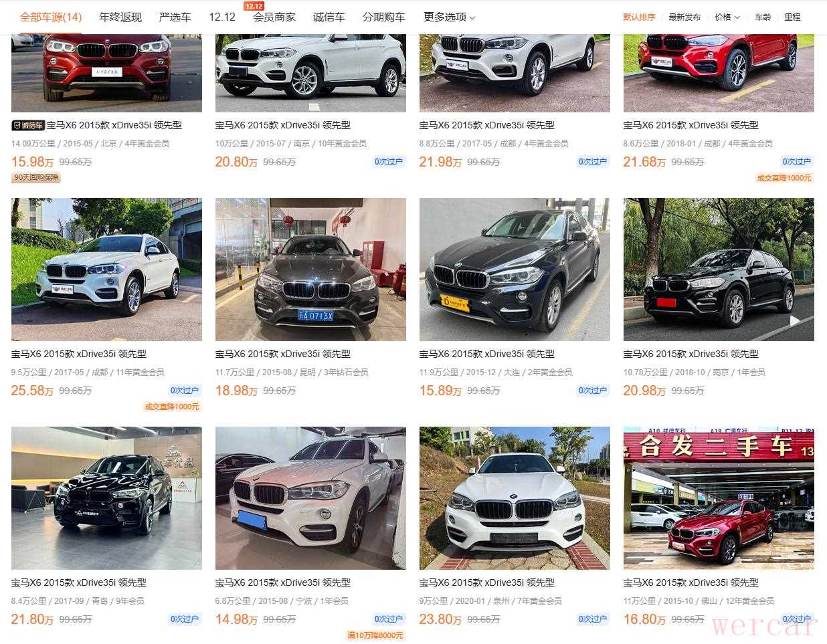This screenshot has width=827, height=644.
Task: Click the 成交直降1000元 tag under 21.68万
Action: coord(784,178)
